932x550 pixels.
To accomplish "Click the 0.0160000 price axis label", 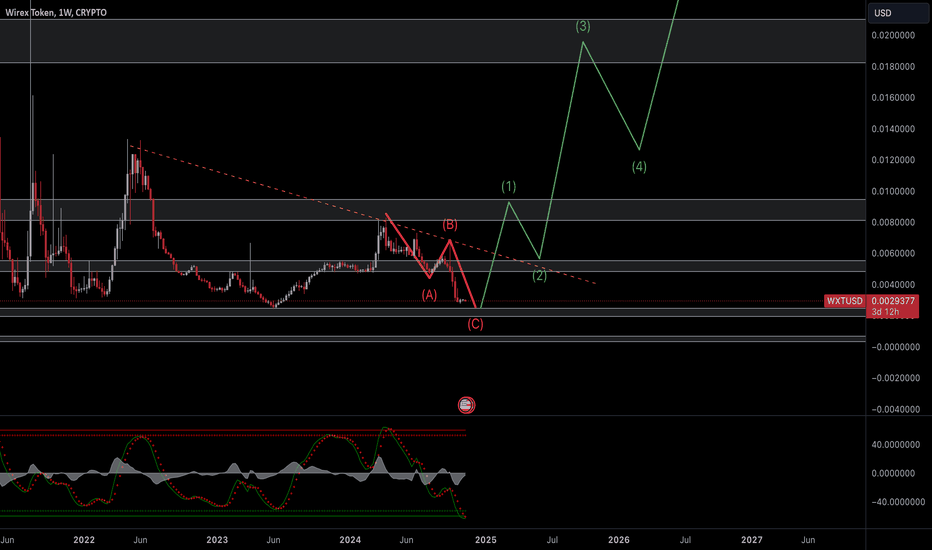I will (893, 98).
